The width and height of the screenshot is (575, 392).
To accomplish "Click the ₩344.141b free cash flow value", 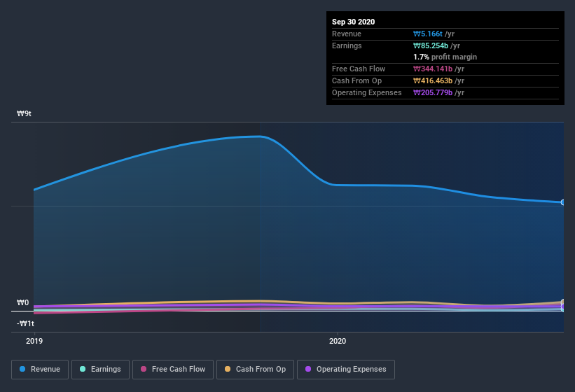I will 433,69.
